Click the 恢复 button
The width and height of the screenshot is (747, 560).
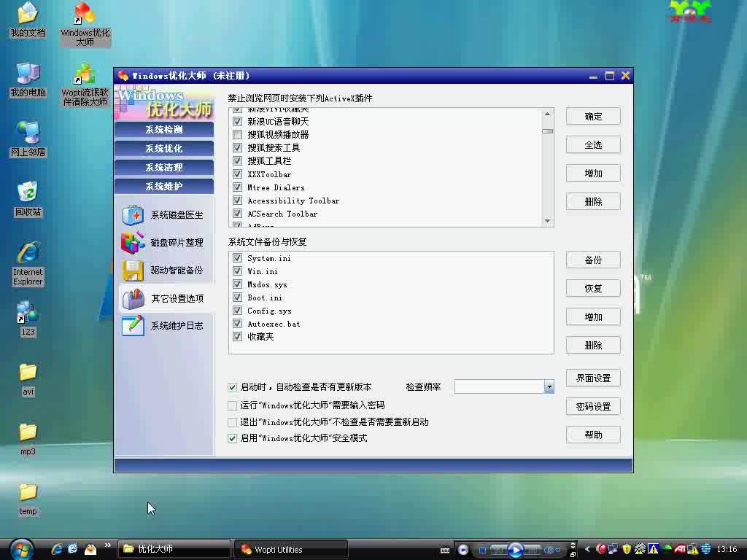click(593, 289)
